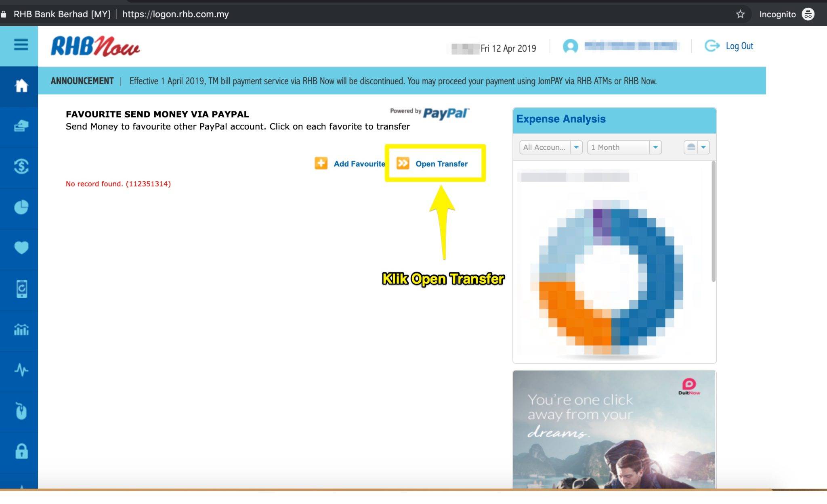Open the pulse activity sidebar icon
Screen dimensions: 827x504
point(21,370)
